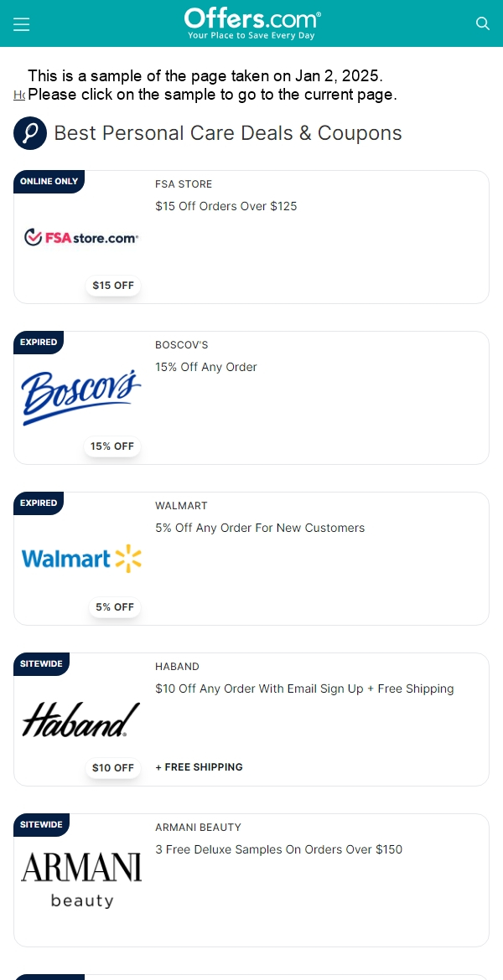Image resolution: width=503 pixels, height=980 pixels.
Task: Click the Haband logo image
Action: point(81,720)
